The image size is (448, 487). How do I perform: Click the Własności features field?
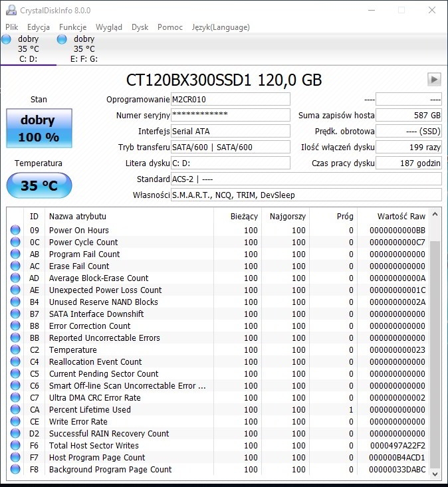click(x=306, y=195)
